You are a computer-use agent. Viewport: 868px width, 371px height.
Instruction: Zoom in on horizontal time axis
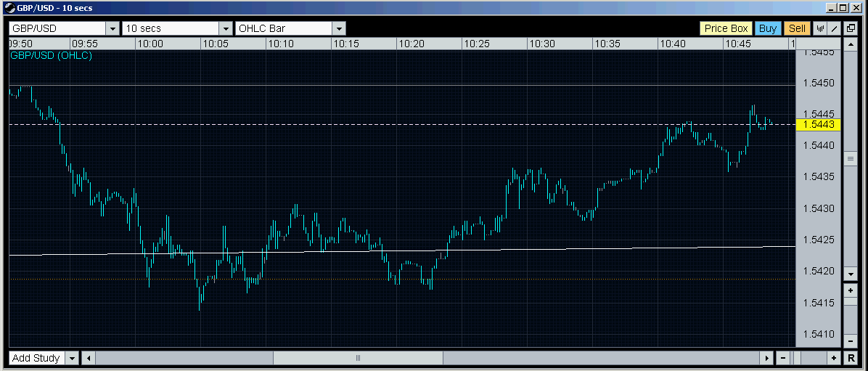tap(834, 358)
